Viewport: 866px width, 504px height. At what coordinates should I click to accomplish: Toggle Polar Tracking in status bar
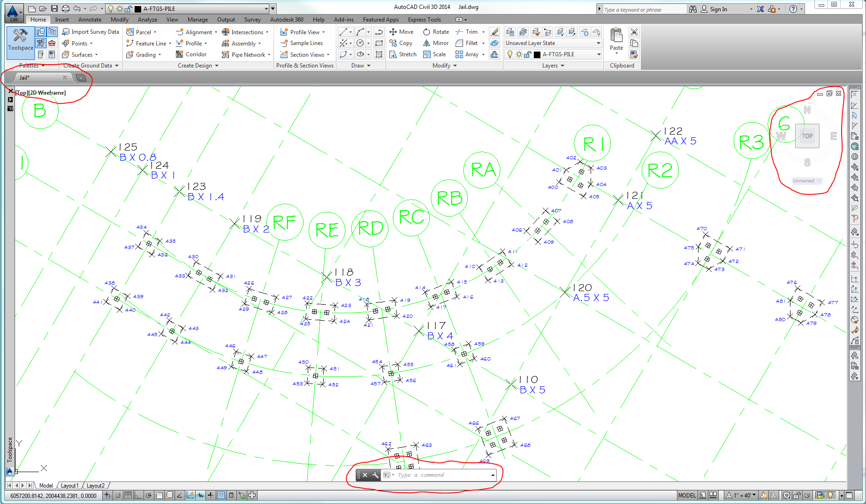point(149,495)
